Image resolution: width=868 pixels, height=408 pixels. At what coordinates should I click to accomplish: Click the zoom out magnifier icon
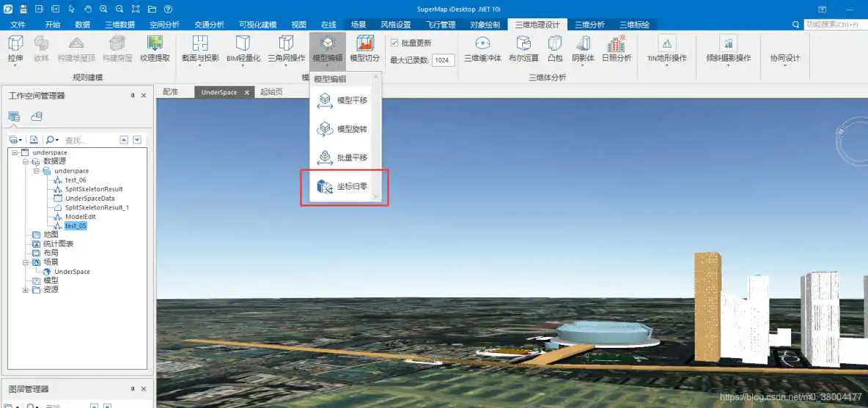click(x=119, y=10)
